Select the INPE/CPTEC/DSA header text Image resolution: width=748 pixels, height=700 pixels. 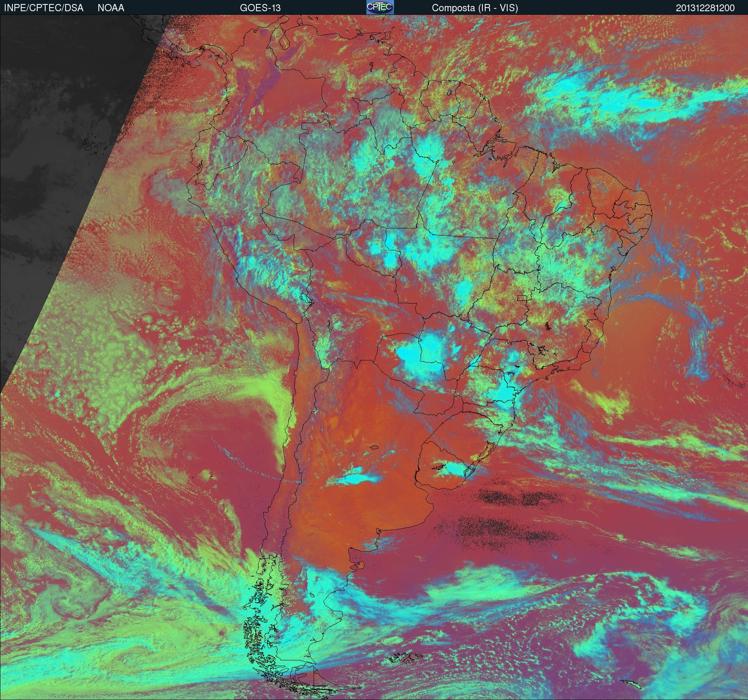[x=44, y=8]
